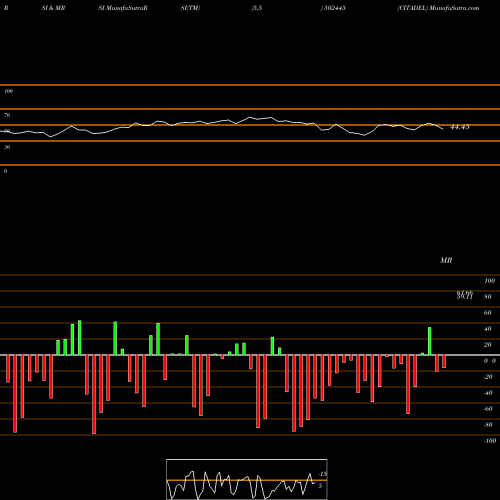Click the (CITADEL) MunafaSutra.com header text
Viewport: 500px width, 500px height.
point(438,8)
